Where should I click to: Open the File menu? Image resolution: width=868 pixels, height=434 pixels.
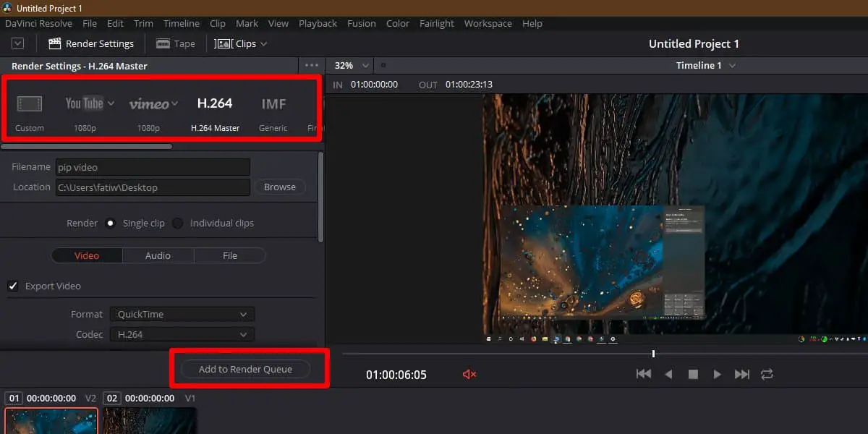(x=90, y=23)
